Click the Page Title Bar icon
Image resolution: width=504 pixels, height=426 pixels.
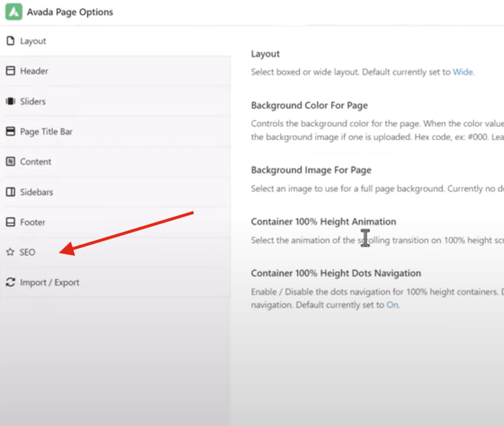[11, 131]
